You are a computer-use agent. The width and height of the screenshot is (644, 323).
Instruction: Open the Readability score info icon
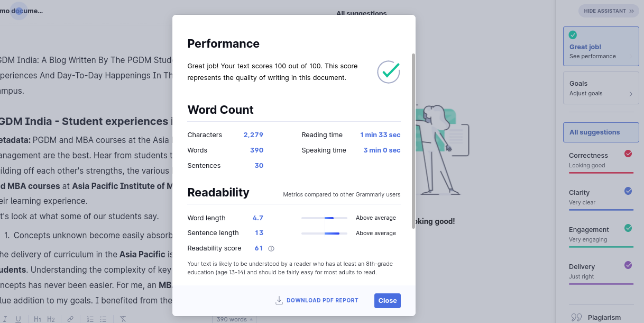(271, 248)
